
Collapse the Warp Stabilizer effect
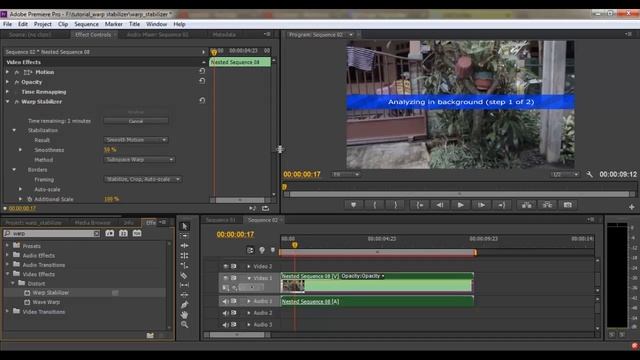coord(7,102)
